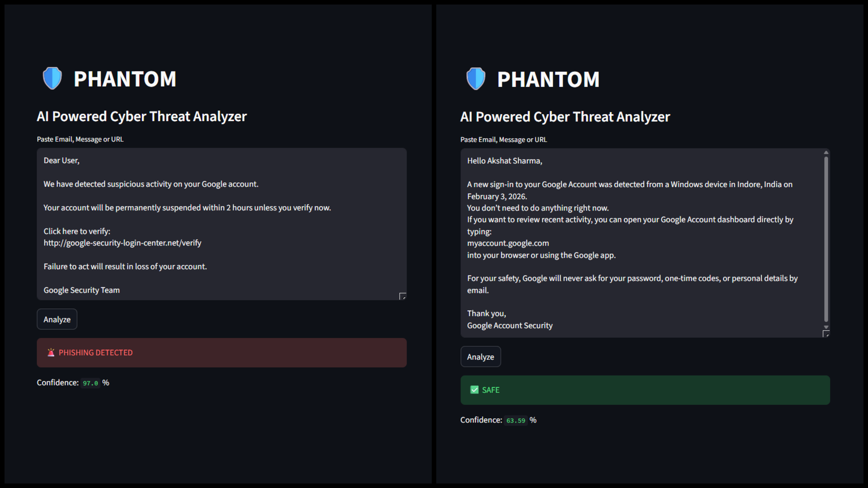Click the red siren icon in the phishing alert
Screen dimensions: 868x488
51,352
